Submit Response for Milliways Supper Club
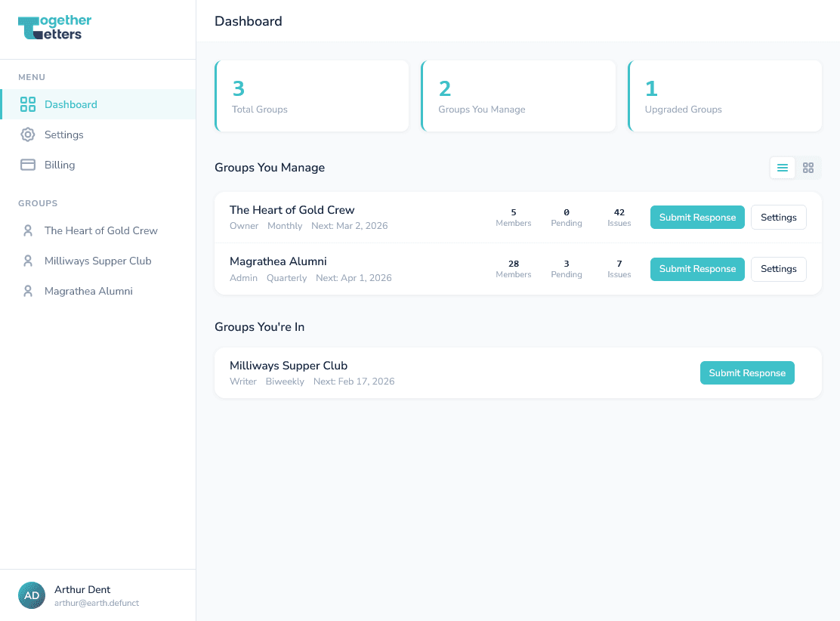Screen dimensions: 840x621 747,372
